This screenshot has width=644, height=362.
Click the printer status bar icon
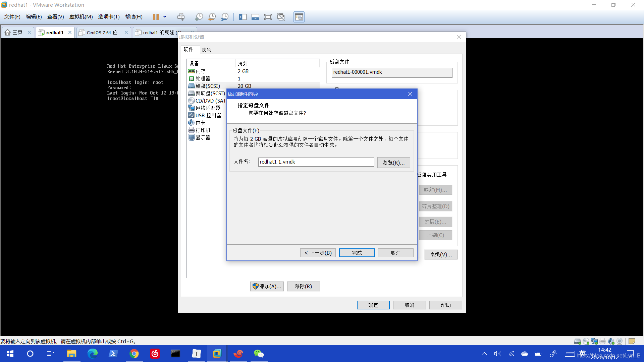(x=602, y=341)
